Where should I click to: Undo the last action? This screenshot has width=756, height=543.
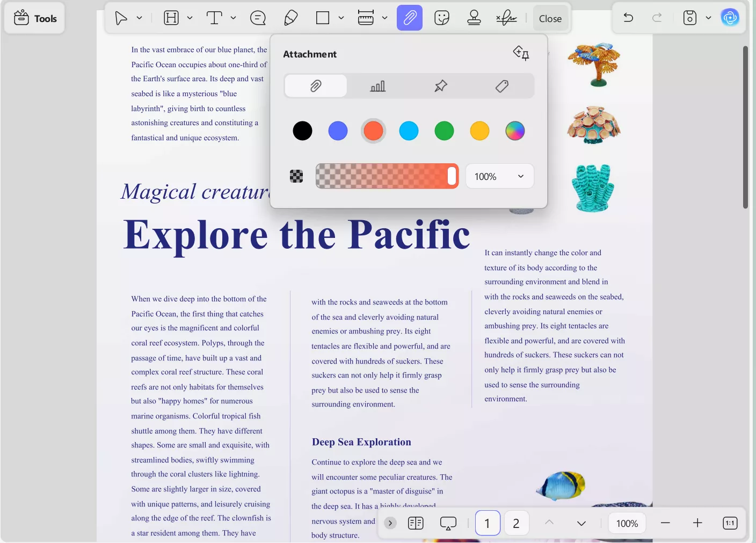tap(628, 18)
